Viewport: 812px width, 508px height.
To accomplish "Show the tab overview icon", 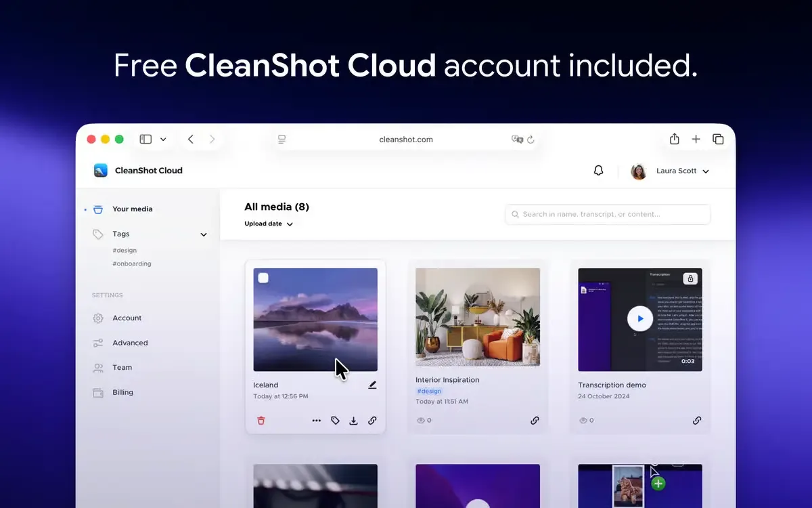I will pyautogui.click(x=718, y=139).
